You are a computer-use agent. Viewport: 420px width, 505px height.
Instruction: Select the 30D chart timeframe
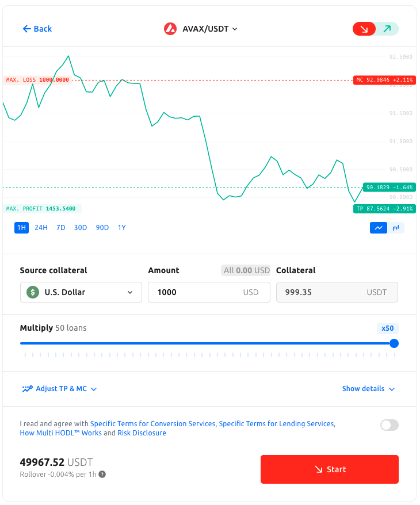[x=81, y=228]
